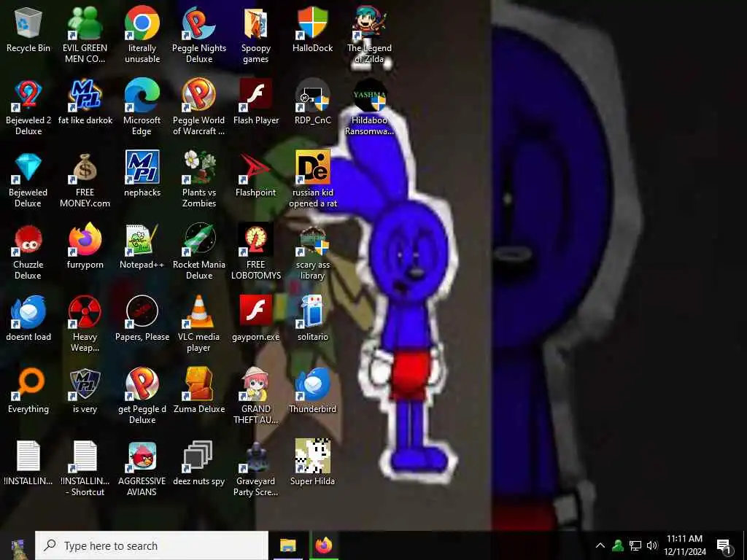Select the HalloDock shield icon
The height and width of the screenshot is (560, 747).
[x=312, y=23]
